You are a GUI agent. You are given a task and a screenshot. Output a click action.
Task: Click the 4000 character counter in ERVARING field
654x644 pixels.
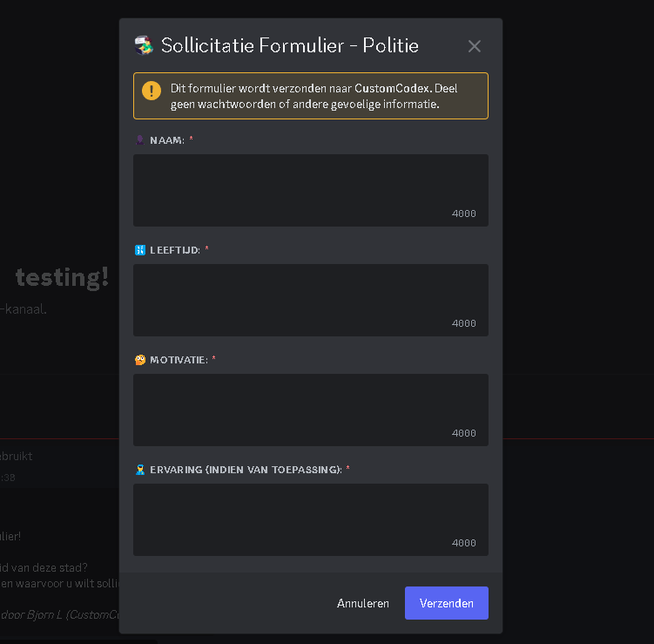tap(464, 543)
